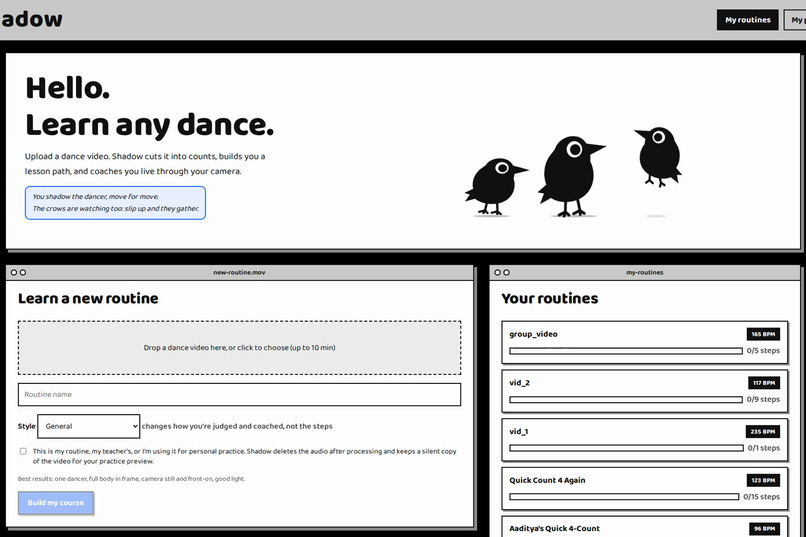Viewport: 806px width, 537px height.
Task: Click the 165 BPM badge on group_video
Action: click(x=763, y=334)
